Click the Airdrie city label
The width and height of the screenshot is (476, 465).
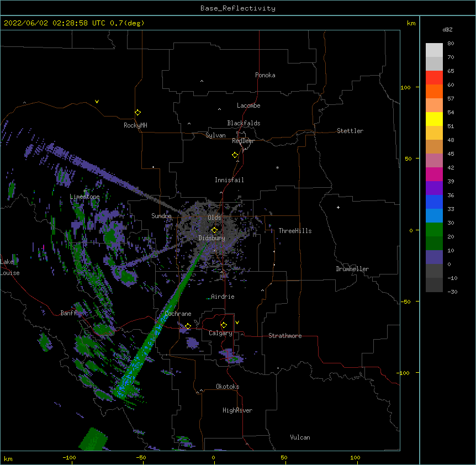(223, 297)
